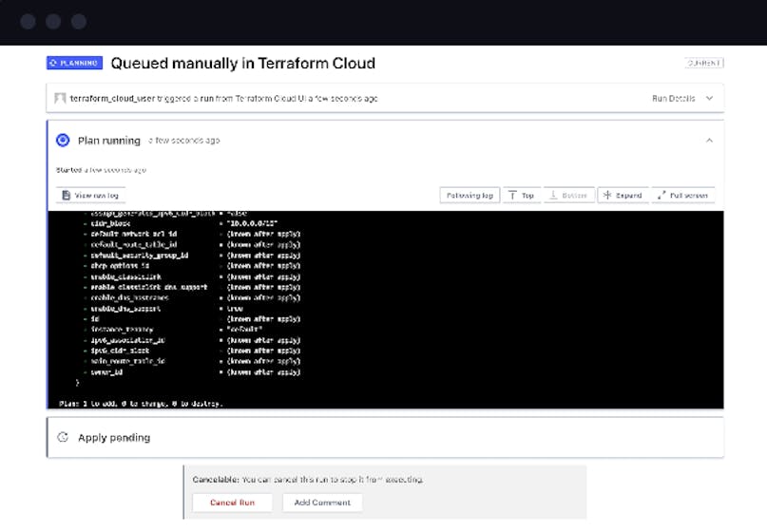Click the terraform_cloud_user name

pos(110,98)
